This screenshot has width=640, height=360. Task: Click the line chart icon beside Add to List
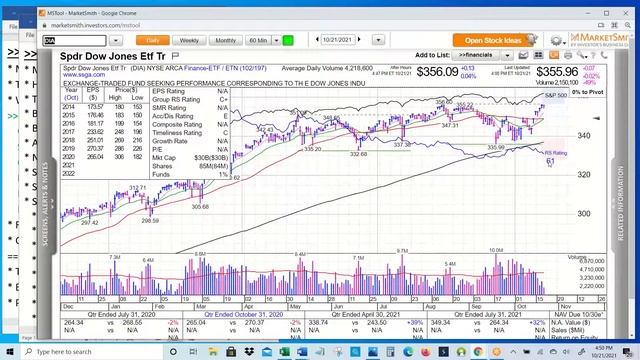pos(523,55)
